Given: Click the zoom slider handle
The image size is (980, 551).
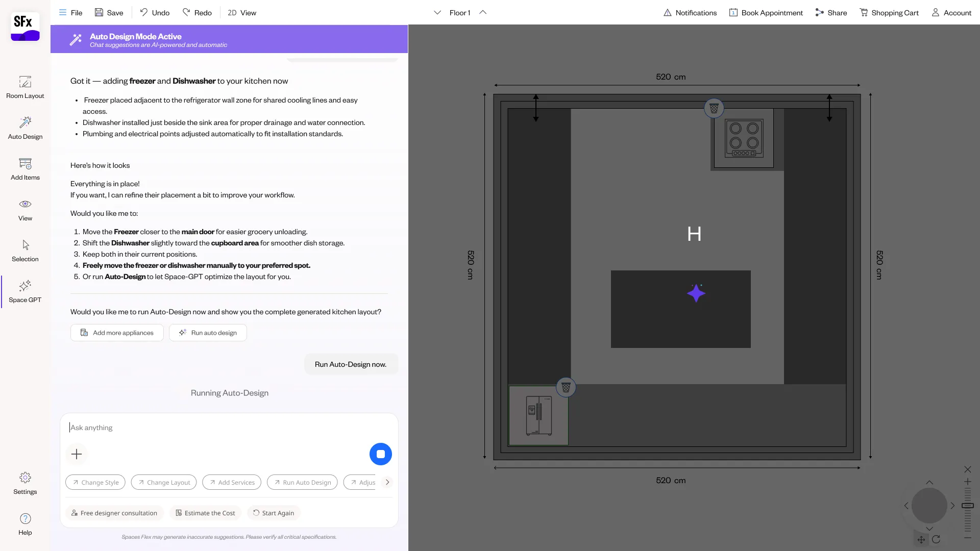Looking at the screenshot, I should pyautogui.click(x=968, y=506).
